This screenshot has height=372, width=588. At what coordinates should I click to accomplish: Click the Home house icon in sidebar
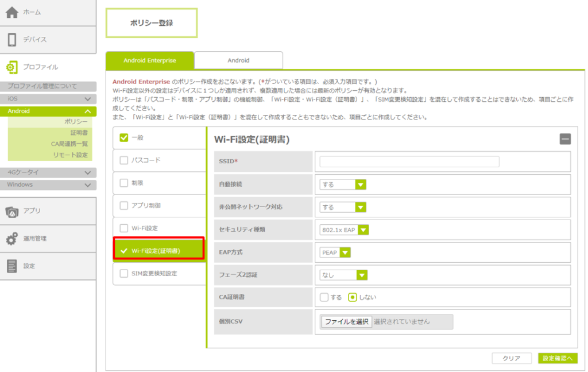pyautogui.click(x=12, y=12)
